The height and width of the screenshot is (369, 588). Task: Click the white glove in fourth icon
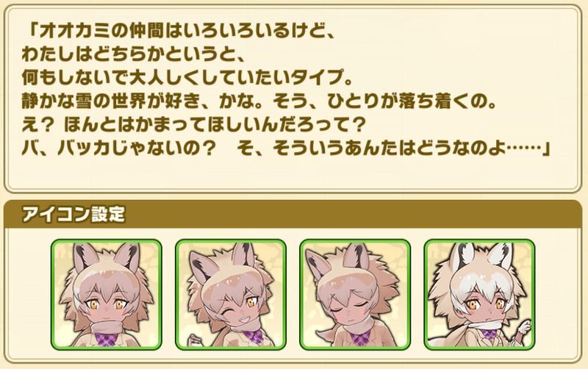pyautogui.click(x=523, y=328)
